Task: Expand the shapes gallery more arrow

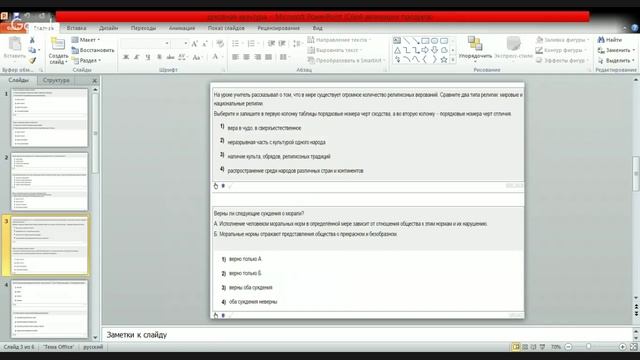Action: tap(453, 60)
